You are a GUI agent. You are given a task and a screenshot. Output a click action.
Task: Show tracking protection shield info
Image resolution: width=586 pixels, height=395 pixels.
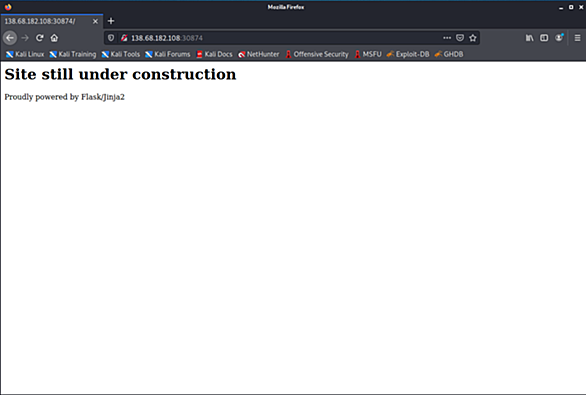tap(111, 38)
